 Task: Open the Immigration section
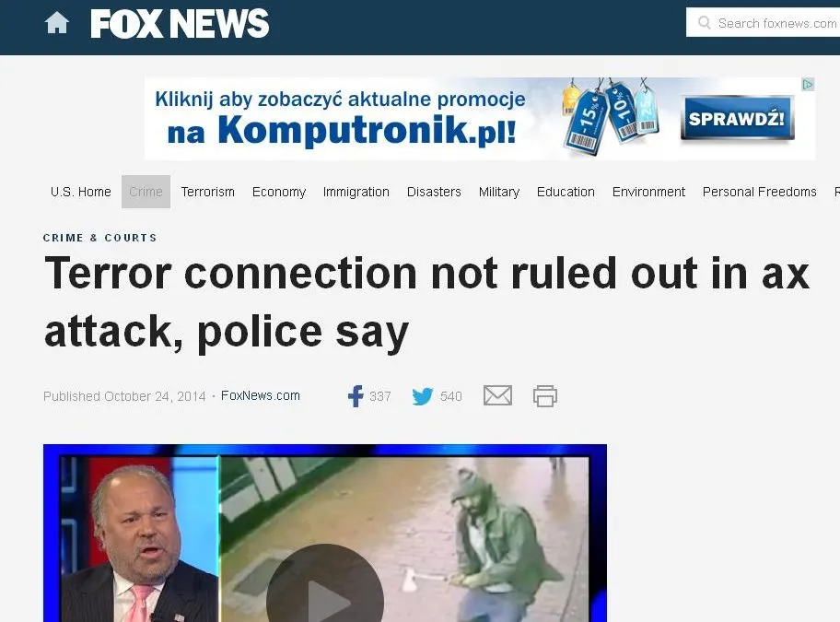356,192
